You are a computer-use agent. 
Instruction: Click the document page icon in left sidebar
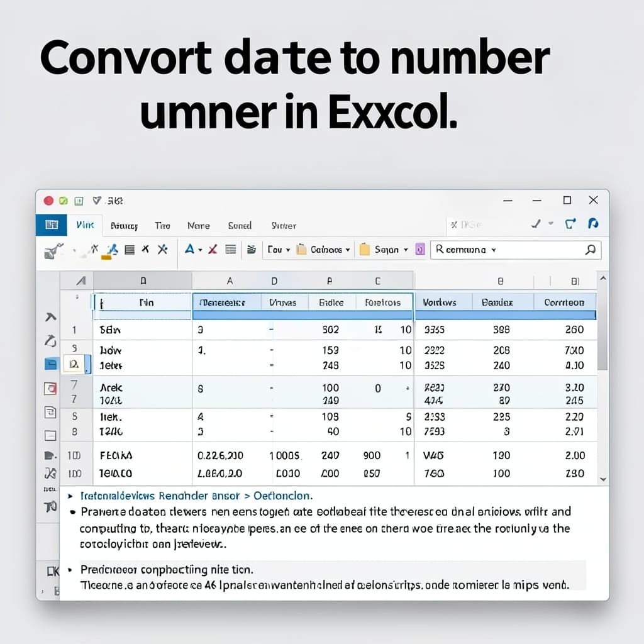(50, 412)
